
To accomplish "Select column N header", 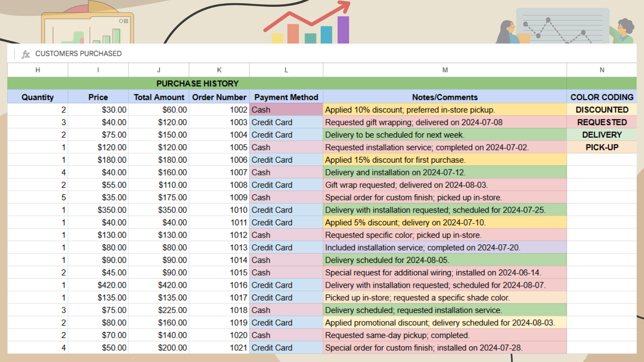I will pos(602,70).
